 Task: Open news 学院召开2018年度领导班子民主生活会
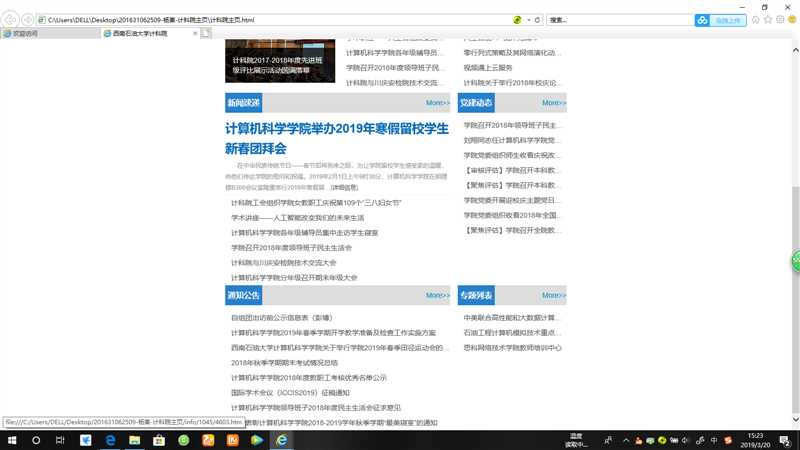(291, 248)
